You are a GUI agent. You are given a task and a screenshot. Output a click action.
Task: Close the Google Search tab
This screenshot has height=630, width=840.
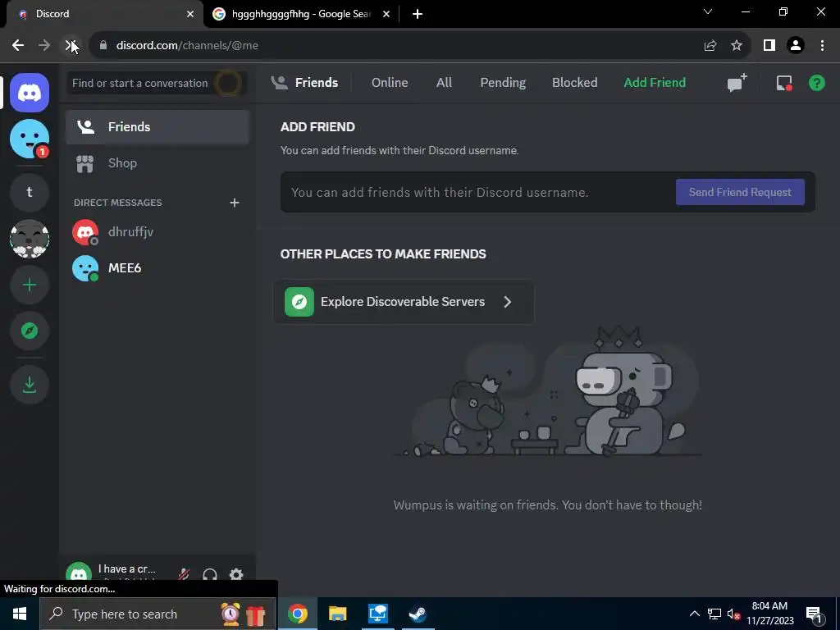pyautogui.click(x=386, y=14)
